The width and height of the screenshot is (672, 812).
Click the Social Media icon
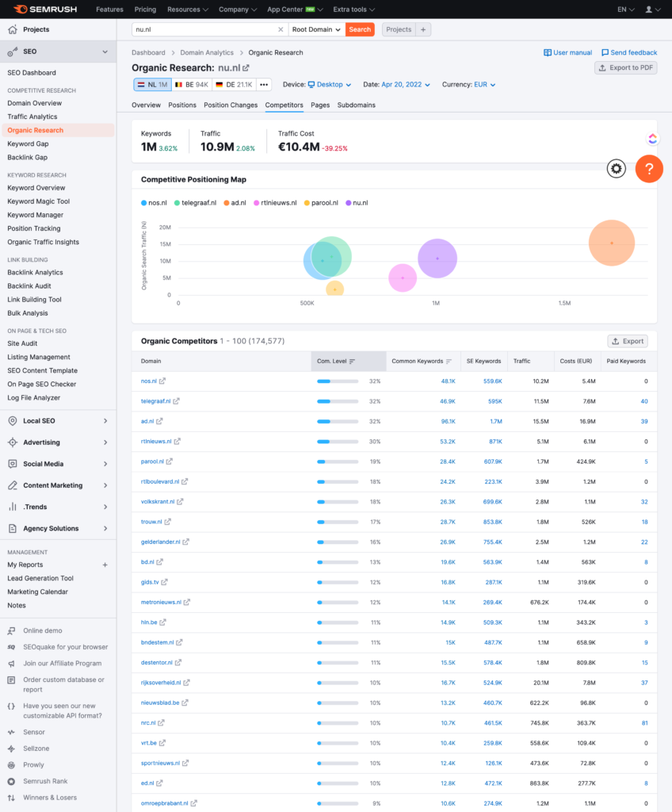(x=13, y=464)
